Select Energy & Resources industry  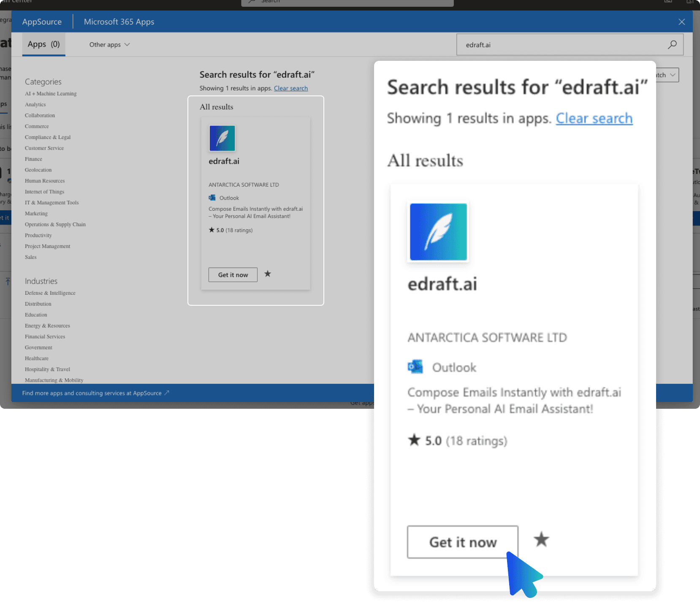tap(47, 326)
